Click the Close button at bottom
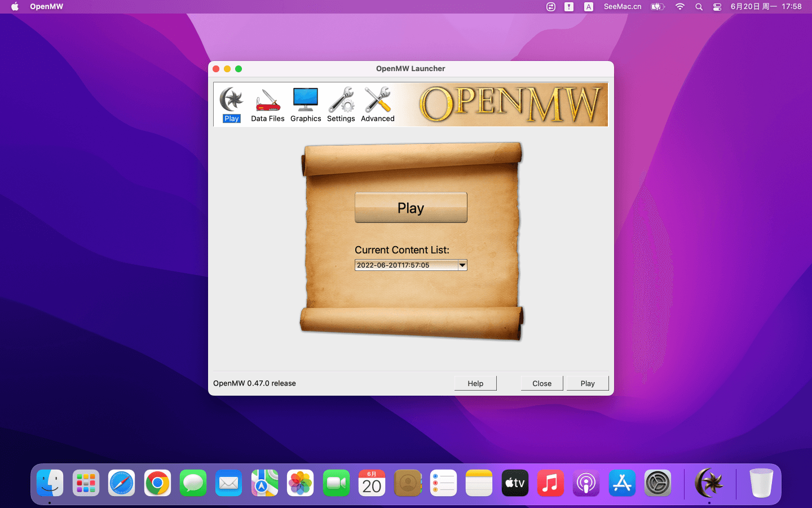Screen dimensions: 812x508 pos(542,383)
